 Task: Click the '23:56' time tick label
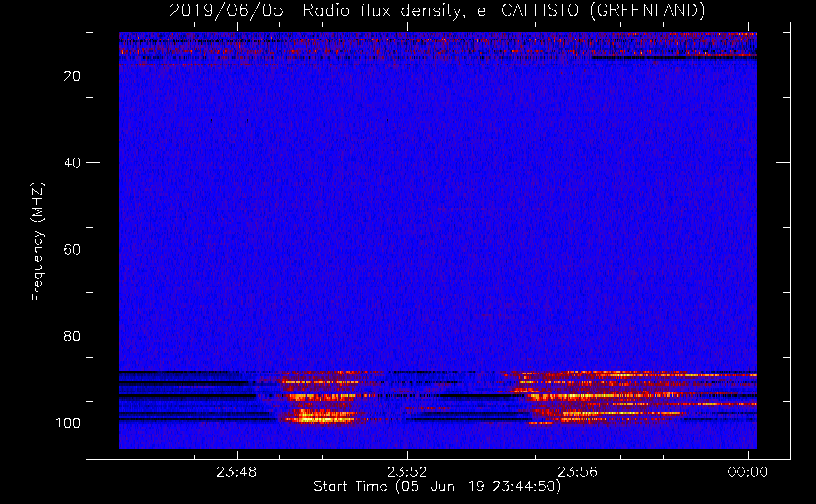[577, 472]
